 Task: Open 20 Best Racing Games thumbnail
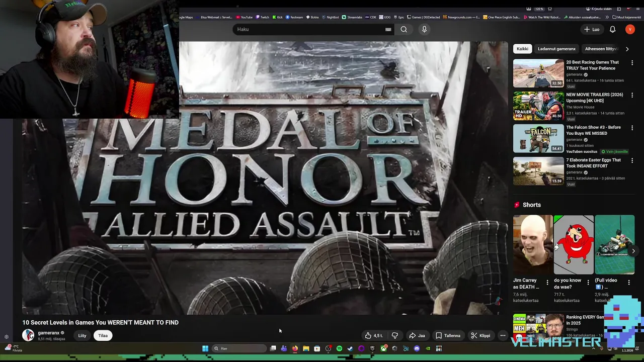(538, 73)
